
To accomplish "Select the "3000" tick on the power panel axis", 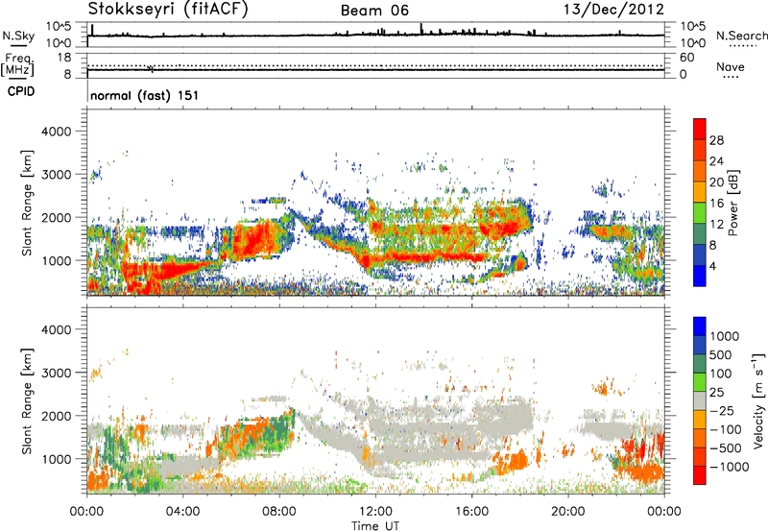I will [x=56, y=175].
